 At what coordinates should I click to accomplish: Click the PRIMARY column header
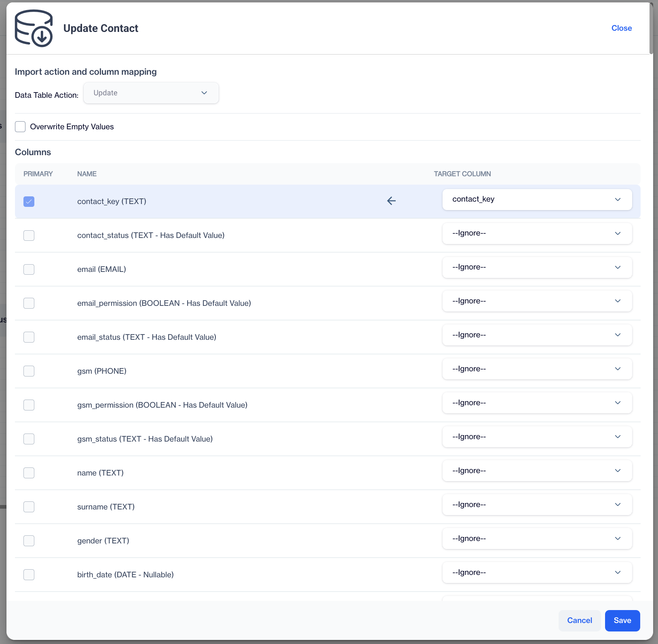click(38, 174)
